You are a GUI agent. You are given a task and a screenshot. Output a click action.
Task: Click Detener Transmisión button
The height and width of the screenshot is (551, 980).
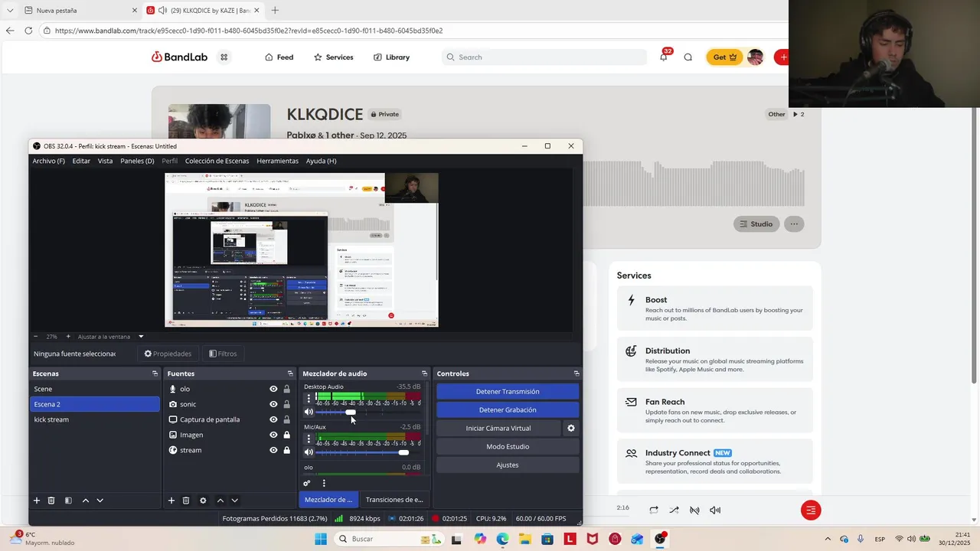pos(508,391)
